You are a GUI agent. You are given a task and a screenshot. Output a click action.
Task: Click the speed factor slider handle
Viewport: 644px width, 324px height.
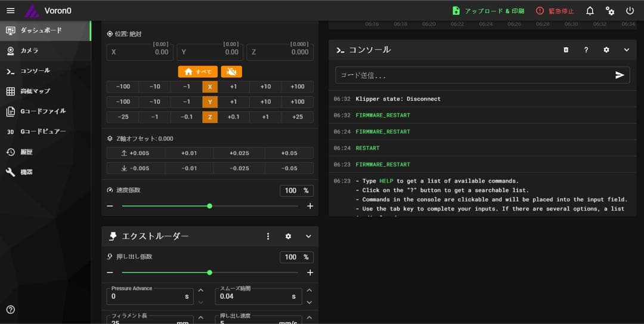click(209, 206)
